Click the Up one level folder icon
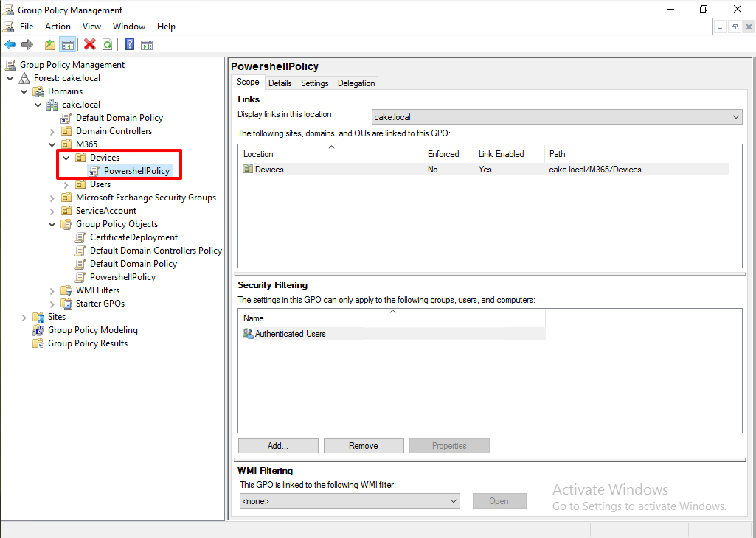 [50, 45]
